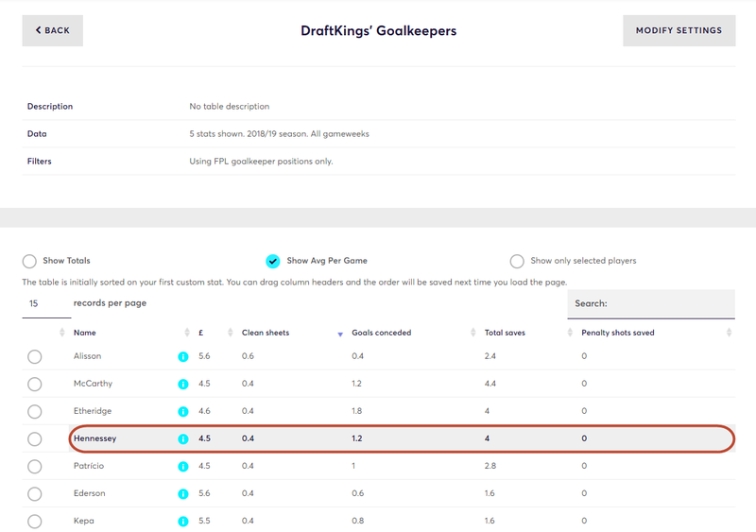This screenshot has height=532, width=756.
Task: Sort table by Total saves column
Action: (505, 333)
